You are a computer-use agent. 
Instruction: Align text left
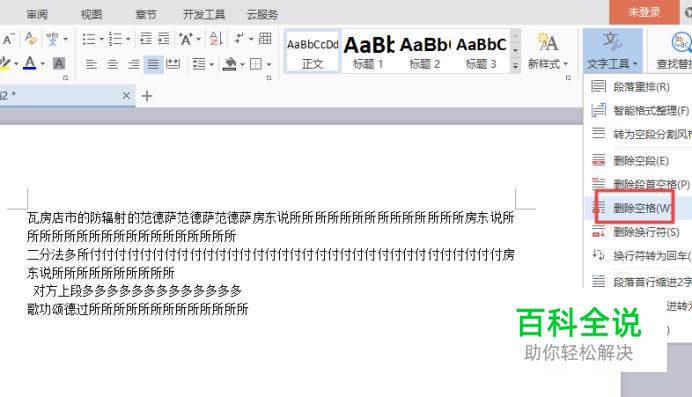click(91, 64)
